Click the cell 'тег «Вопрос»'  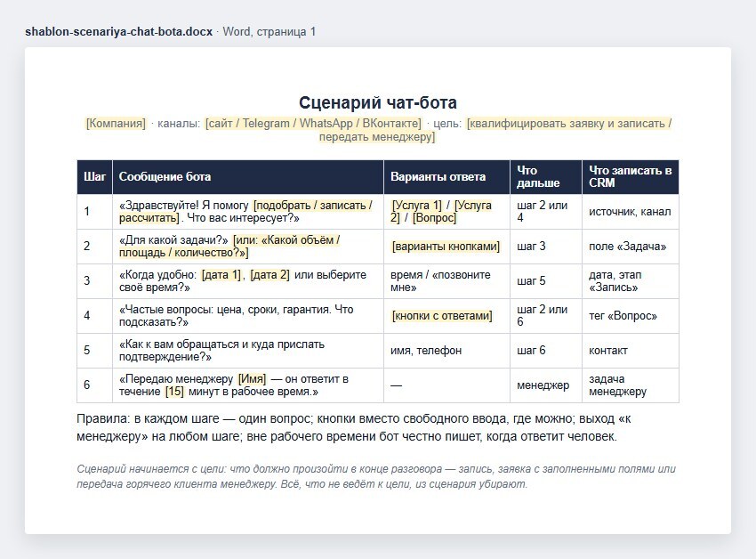click(x=631, y=316)
